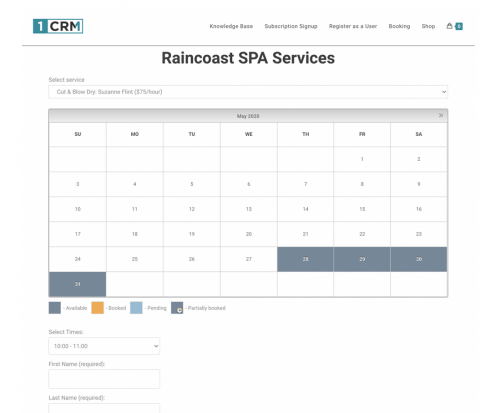Viewport: 500px width, 413px height.
Task: Click date 2 in the calendar
Action: [419, 159]
